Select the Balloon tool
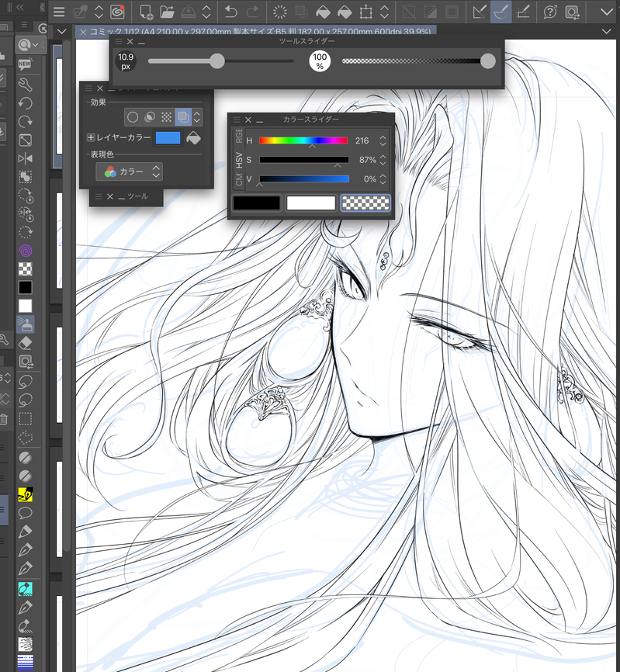The height and width of the screenshot is (672, 620). (26, 513)
